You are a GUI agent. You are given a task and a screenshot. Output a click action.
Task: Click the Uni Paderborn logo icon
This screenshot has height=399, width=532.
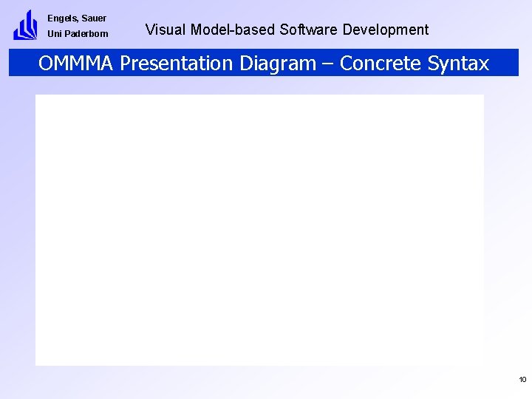tap(25, 25)
